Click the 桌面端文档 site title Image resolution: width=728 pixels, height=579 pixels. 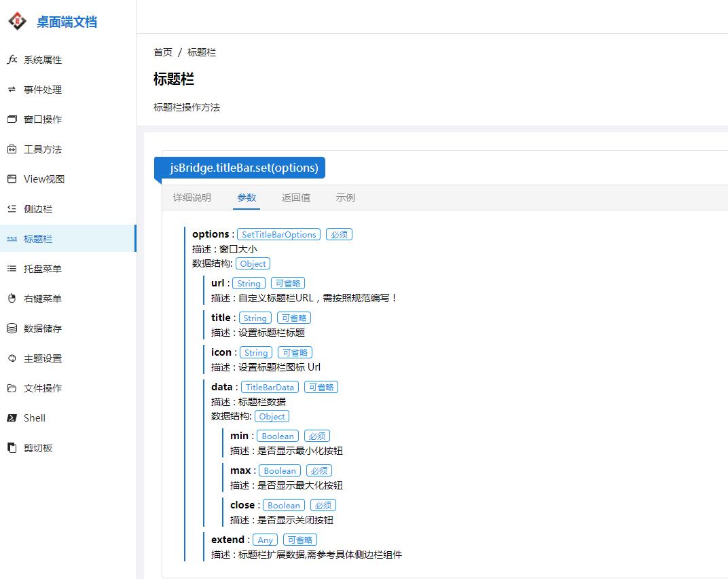(67, 22)
